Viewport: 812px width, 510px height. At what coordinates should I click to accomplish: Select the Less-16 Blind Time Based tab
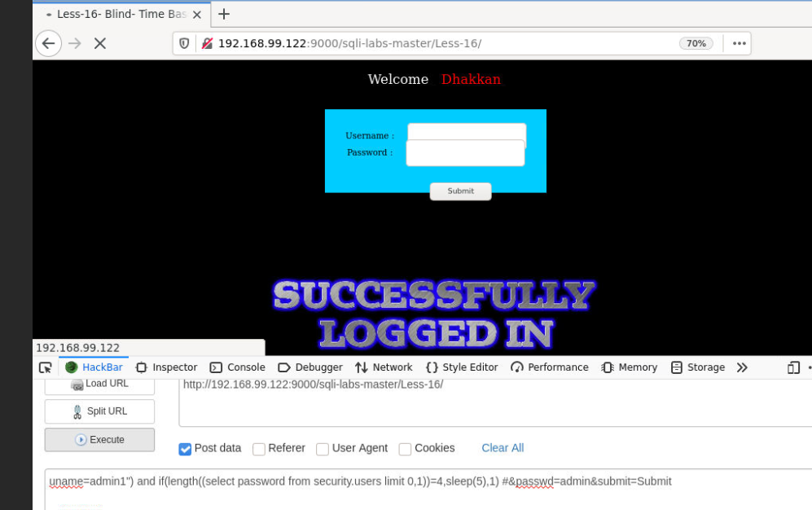click(x=121, y=14)
